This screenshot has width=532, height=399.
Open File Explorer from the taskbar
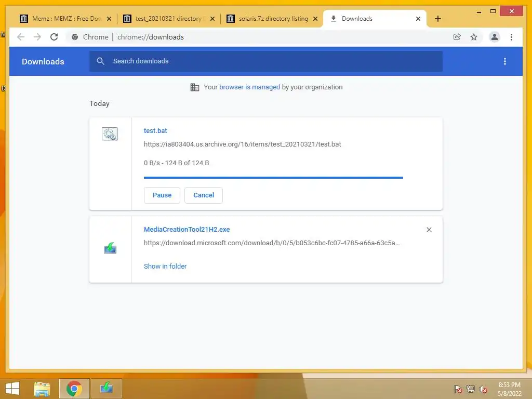click(42, 389)
